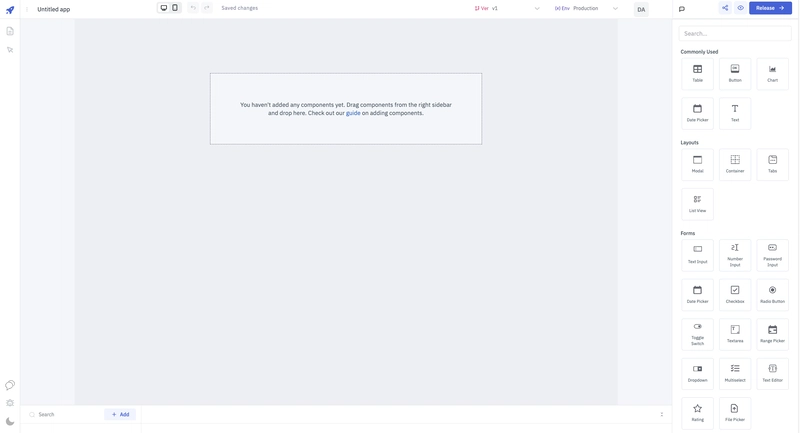This screenshot has width=800, height=433.
Task: Switch to desktop layout view
Action: (x=164, y=8)
